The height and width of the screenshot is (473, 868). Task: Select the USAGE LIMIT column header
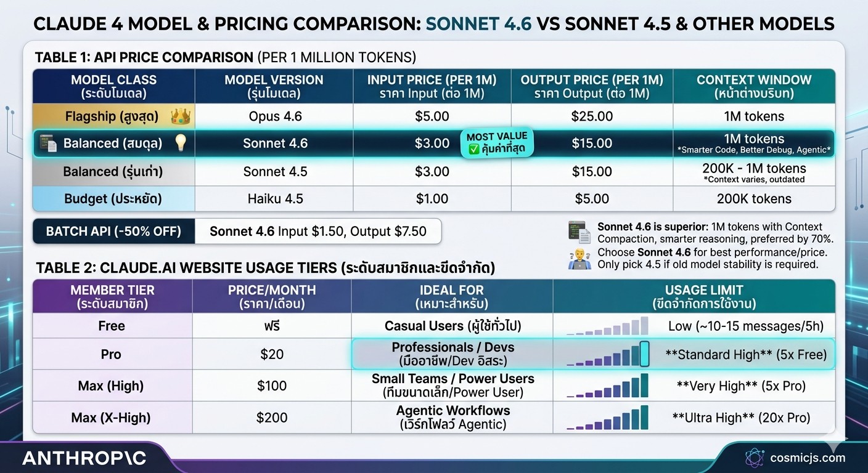pyautogui.click(x=694, y=296)
